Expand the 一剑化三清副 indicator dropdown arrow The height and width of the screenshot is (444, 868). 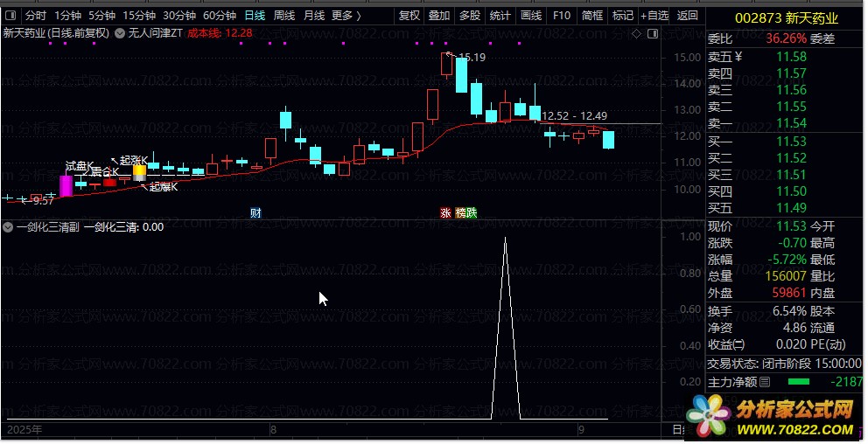pyautogui.click(x=8, y=227)
